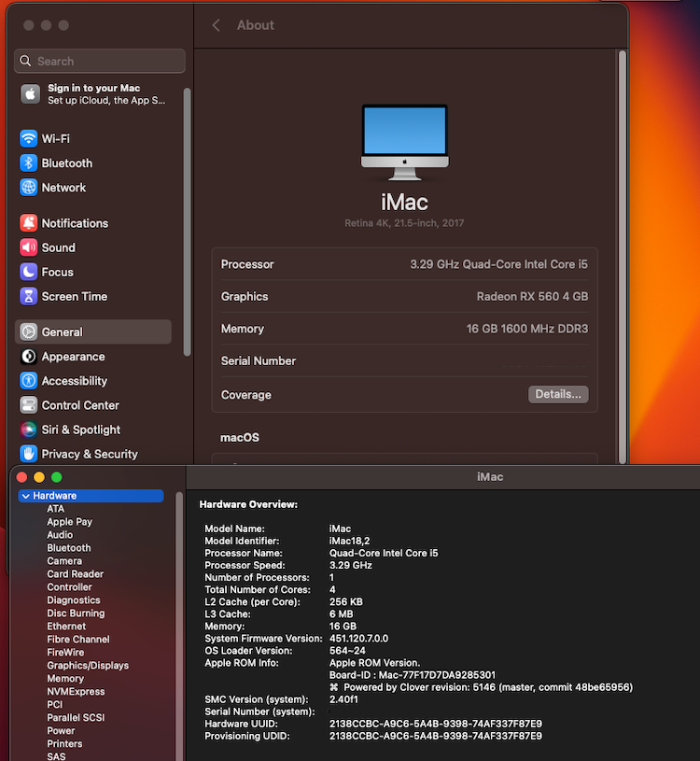Select PCI in hardware list
The height and width of the screenshot is (761, 700).
pos(55,705)
